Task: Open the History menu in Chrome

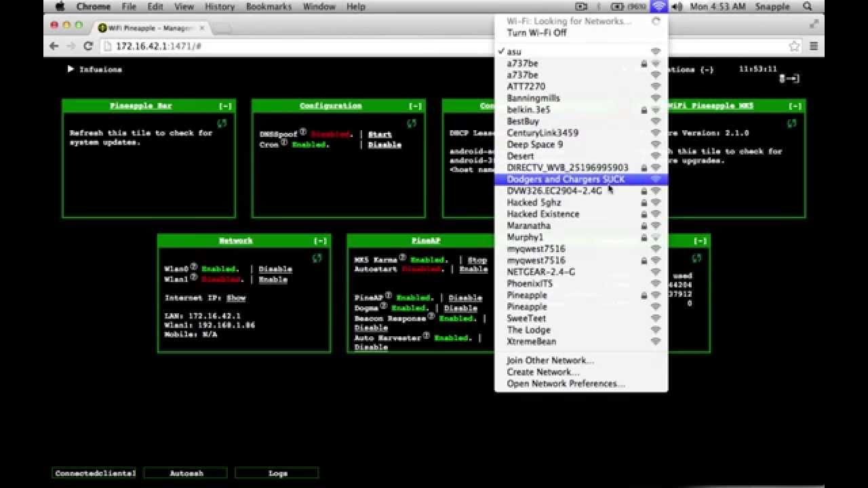Action: point(220,7)
